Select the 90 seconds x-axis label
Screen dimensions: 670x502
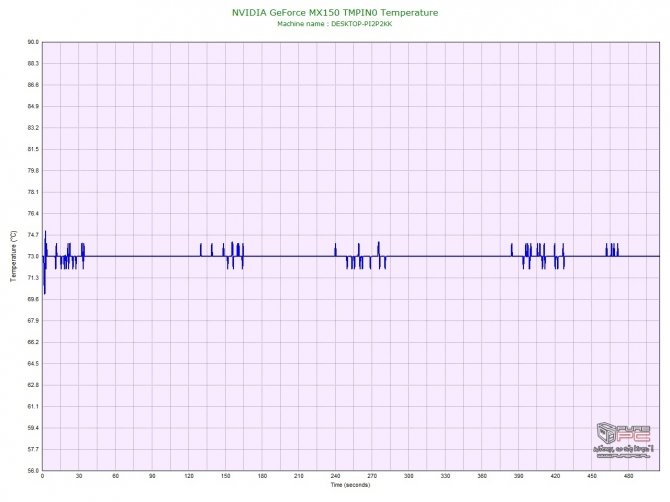pos(152,476)
